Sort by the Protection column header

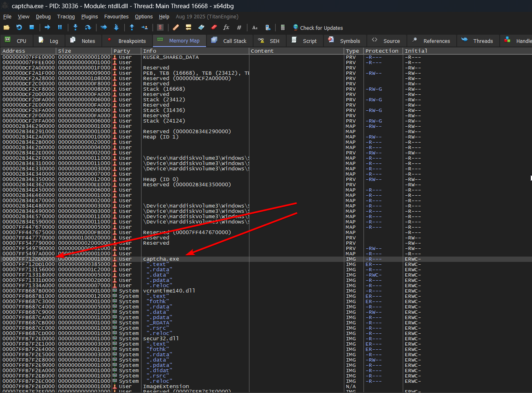point(382,51)
